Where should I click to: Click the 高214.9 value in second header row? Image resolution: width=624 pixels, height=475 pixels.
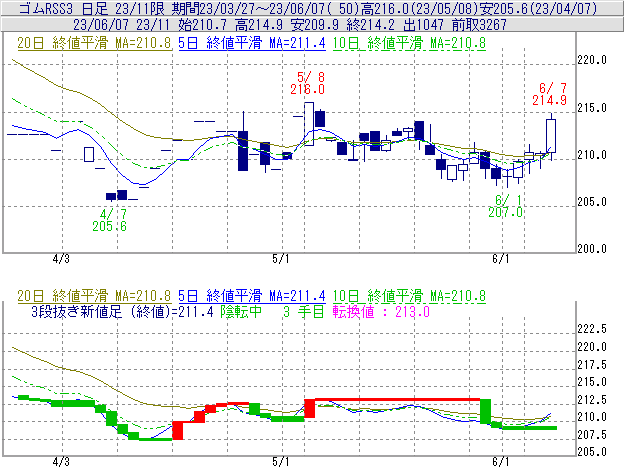pyautogui.click(x=259, y=25)
